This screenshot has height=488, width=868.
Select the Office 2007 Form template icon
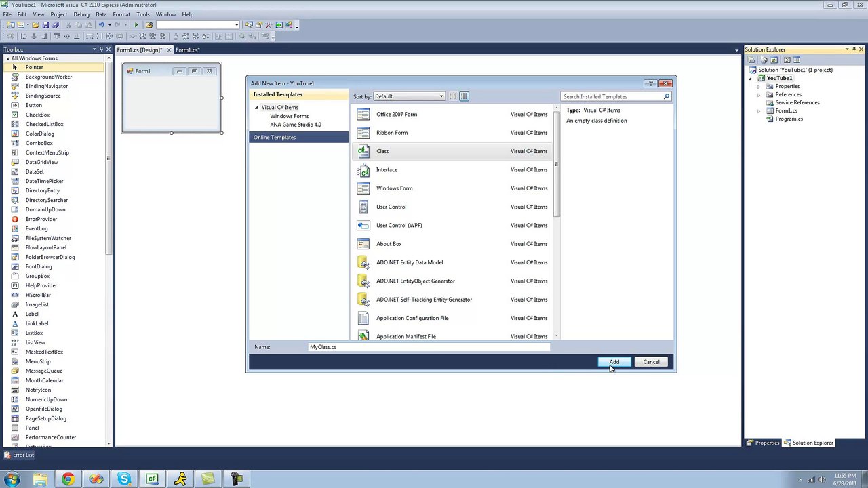(x=363, y=114)
